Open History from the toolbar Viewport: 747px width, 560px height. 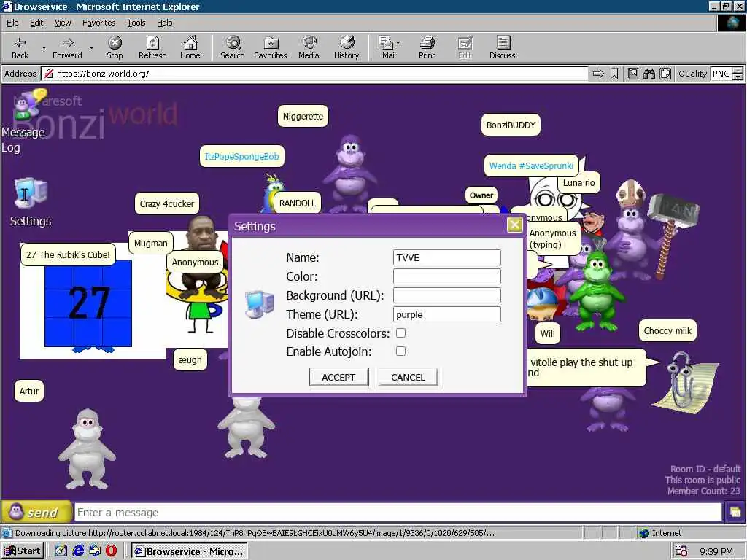[347, 47]
